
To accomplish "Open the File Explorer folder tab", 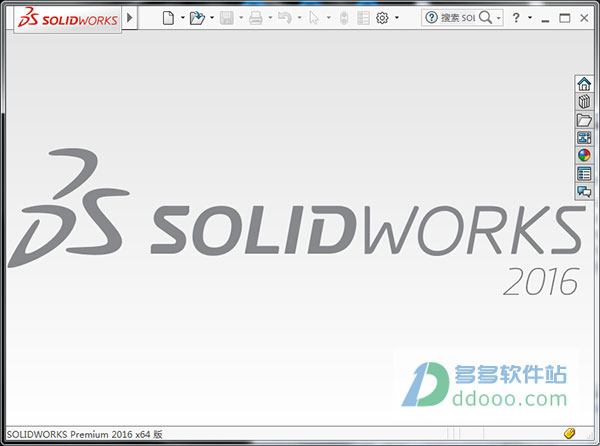I will tap(584, 120).
